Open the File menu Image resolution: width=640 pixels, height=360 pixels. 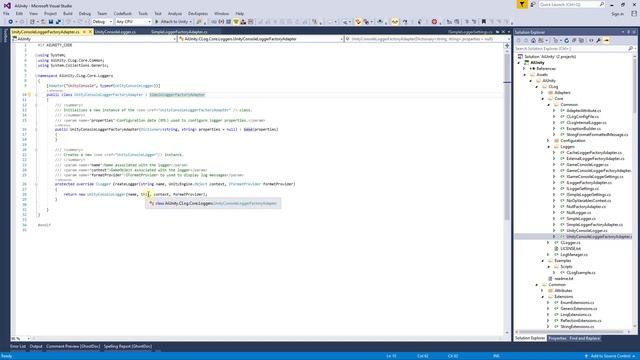pos(6,13)
